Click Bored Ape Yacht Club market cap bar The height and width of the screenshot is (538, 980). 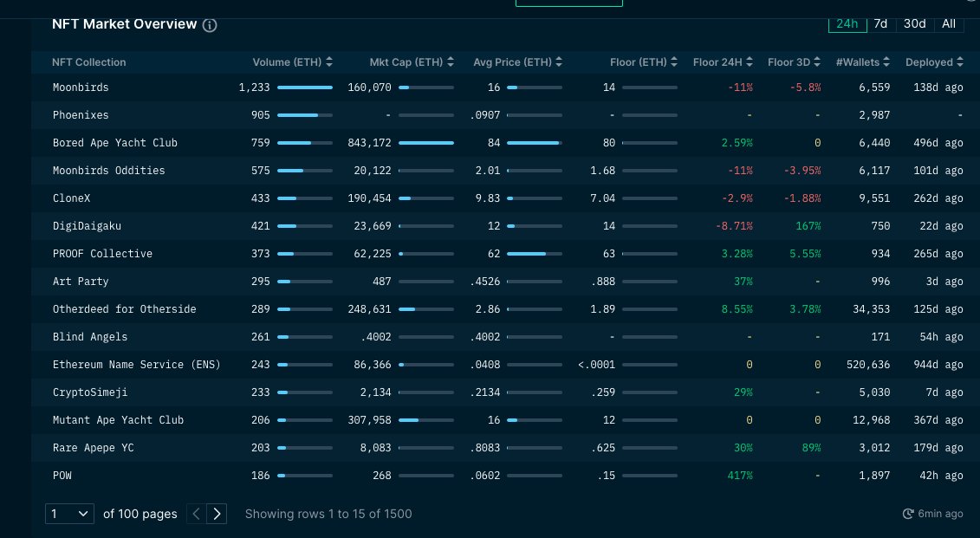[426, 142]
